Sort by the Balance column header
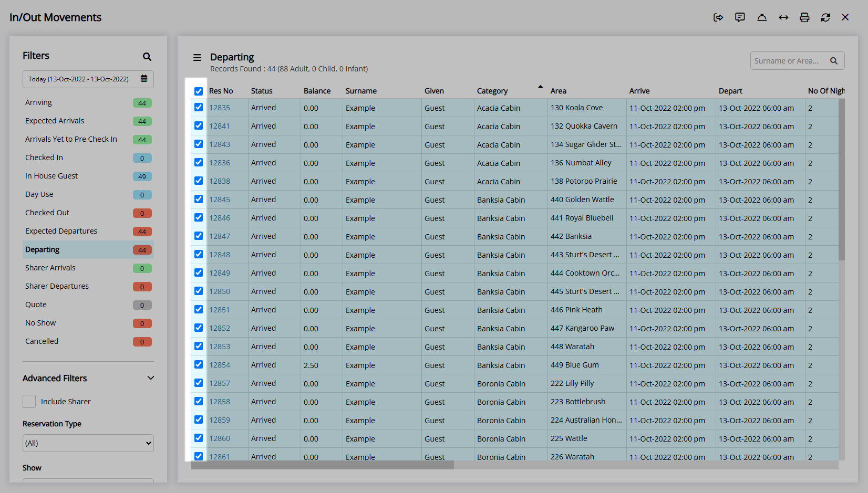This screenshot has height=493, width=868. (317, 91)
